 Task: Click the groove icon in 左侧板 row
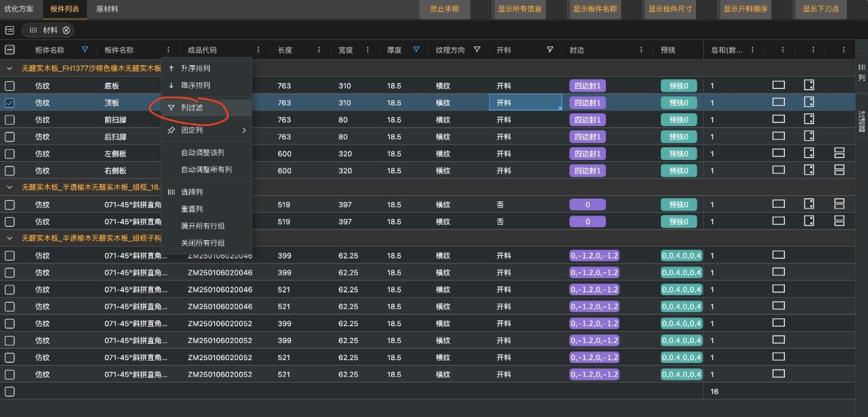839,153
